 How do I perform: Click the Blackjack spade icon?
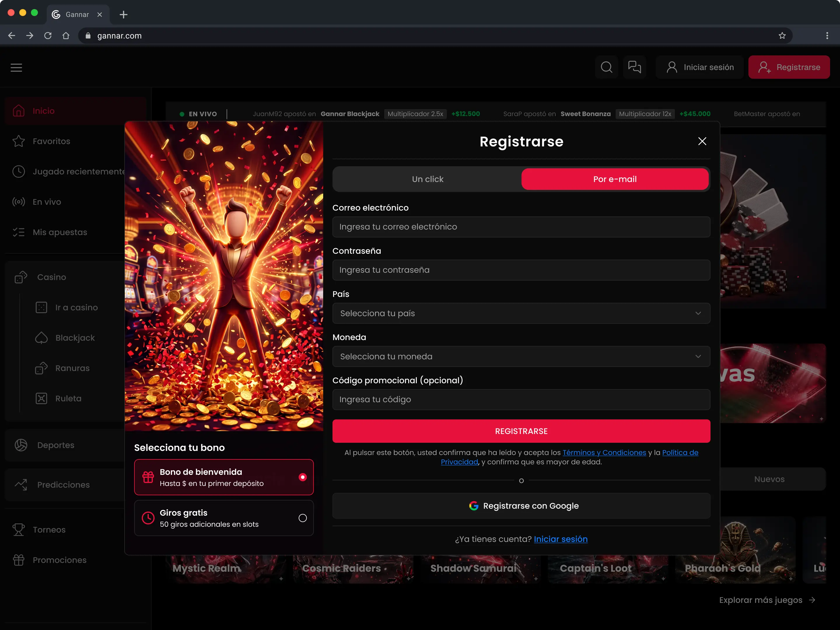[41, 338]
